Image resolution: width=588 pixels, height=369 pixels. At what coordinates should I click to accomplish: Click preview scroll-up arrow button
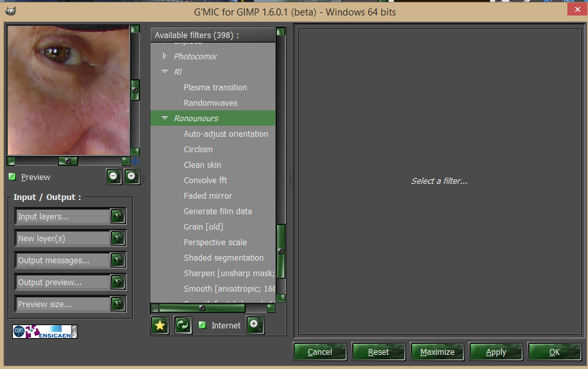pos(135,29)
